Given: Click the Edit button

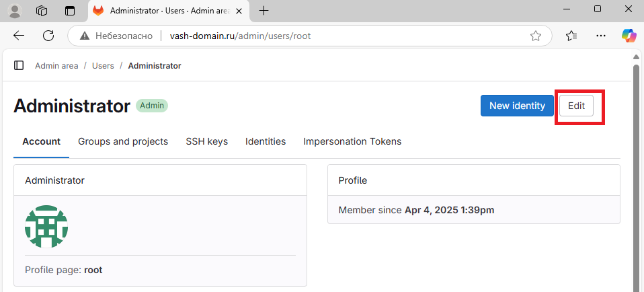Looking at the screenshot, I should (x=576, y=106).
